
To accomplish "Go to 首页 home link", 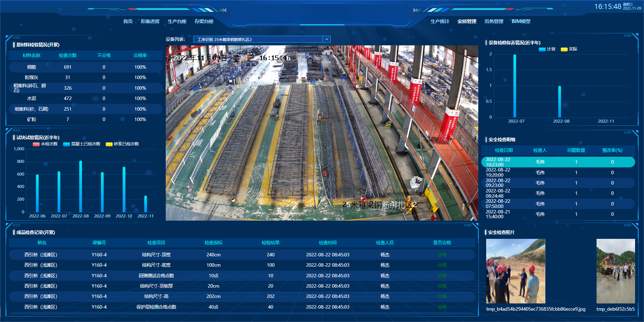I will coord(128,21).
